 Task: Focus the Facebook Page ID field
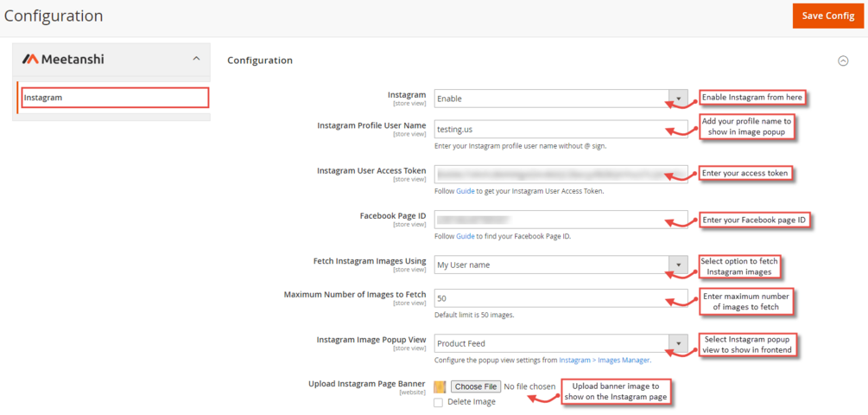(x=561, y=219)
